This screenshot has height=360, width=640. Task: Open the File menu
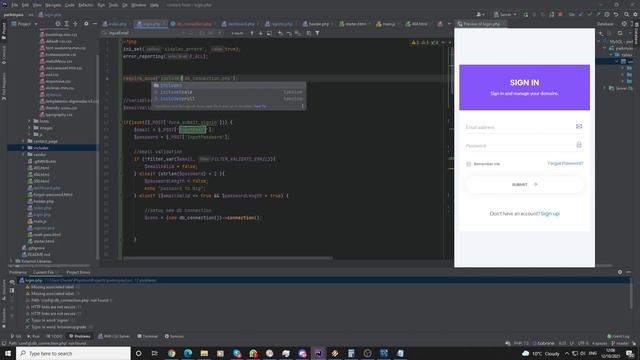coord(15,5)
